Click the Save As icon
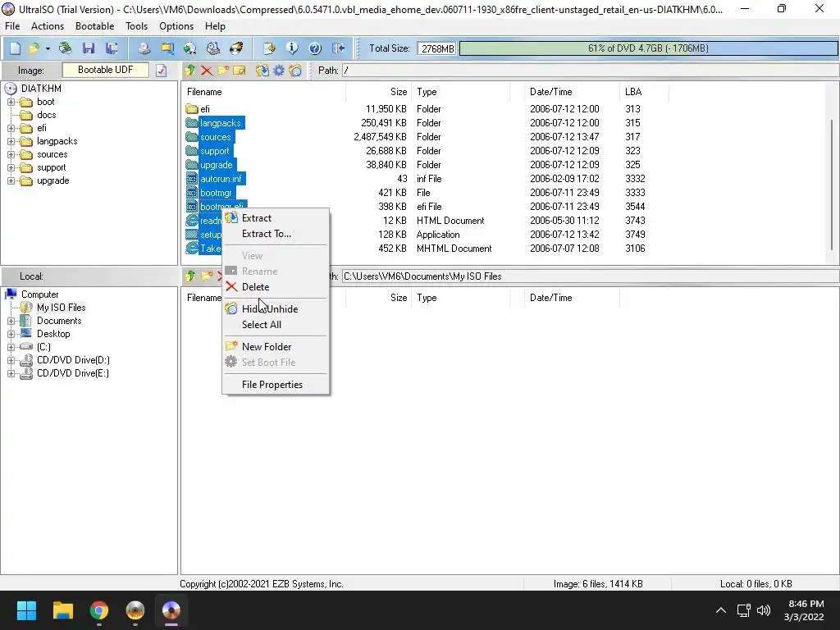This screenshot has height=630, width=840. (x=112, y=48)
